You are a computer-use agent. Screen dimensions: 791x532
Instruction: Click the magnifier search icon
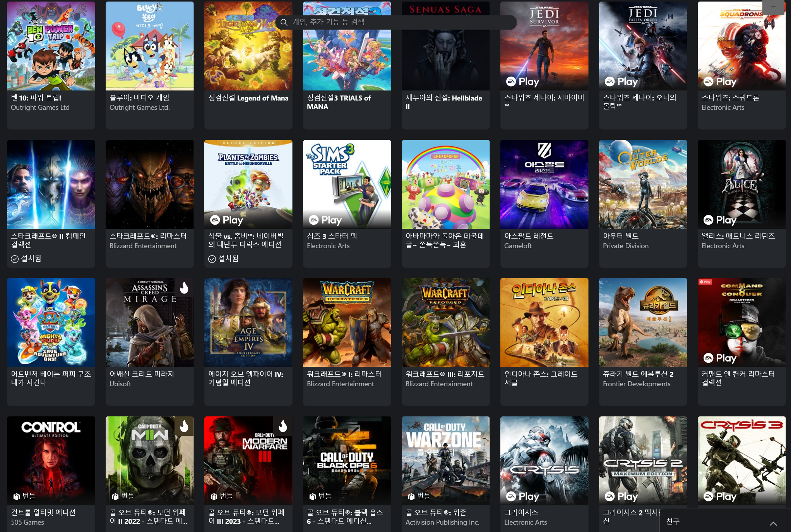click(284, 22)
